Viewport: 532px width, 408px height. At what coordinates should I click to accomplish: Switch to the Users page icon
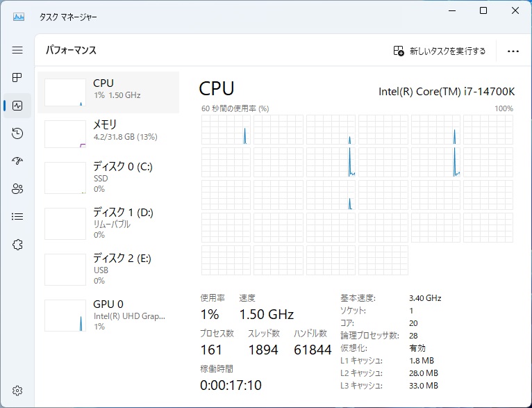point(17,189)
